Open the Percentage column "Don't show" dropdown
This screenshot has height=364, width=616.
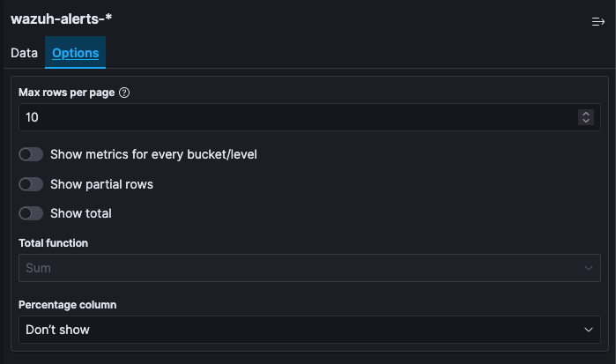click(x=300, y=330)
